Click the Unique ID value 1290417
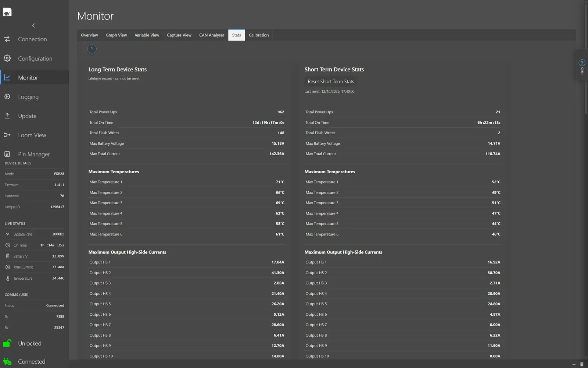 (x=57, y=207)
